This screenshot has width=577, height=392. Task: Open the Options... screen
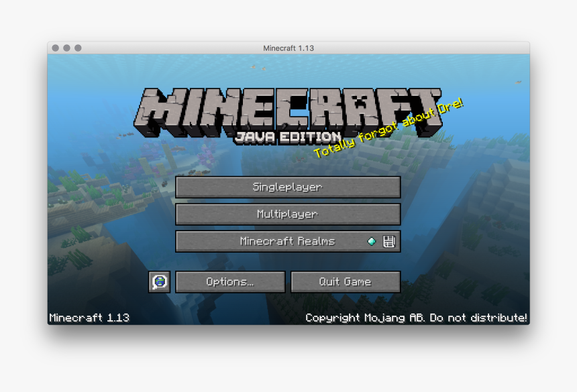coord(230,282)
